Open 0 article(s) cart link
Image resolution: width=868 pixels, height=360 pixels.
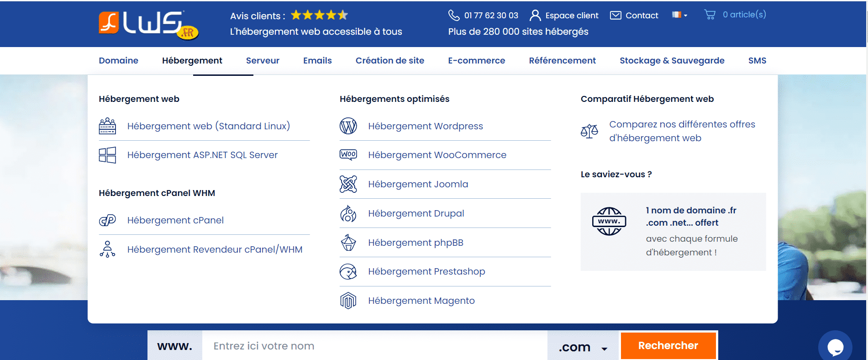click(x=744, y=15)
